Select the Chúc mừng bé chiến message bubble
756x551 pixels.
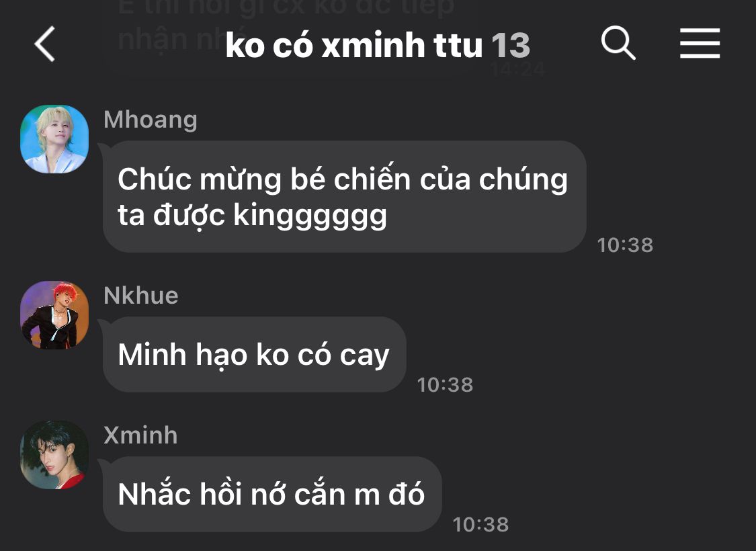click(x=345, y=196)
